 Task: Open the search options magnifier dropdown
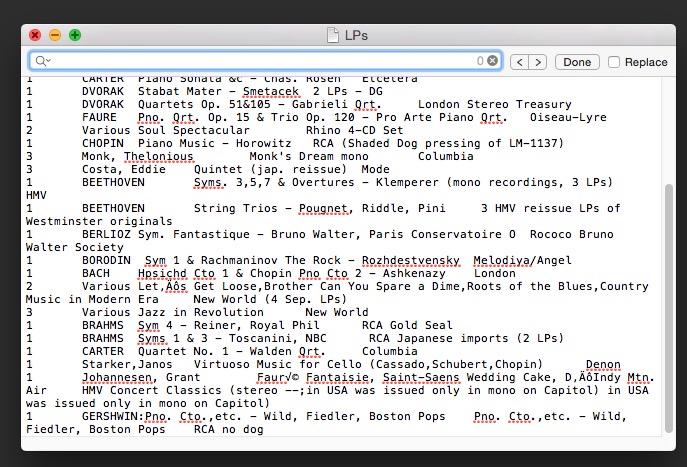click(42, 61)
